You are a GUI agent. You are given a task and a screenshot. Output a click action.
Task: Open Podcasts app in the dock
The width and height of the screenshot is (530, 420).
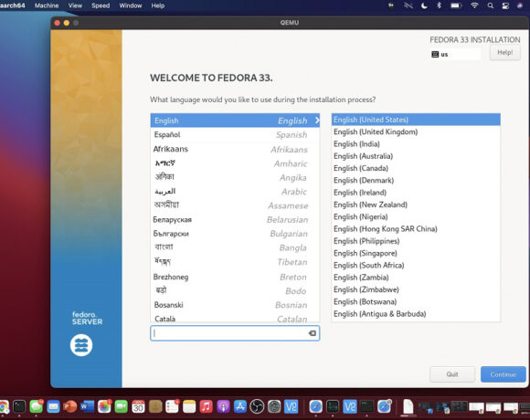tap(224, 406)
